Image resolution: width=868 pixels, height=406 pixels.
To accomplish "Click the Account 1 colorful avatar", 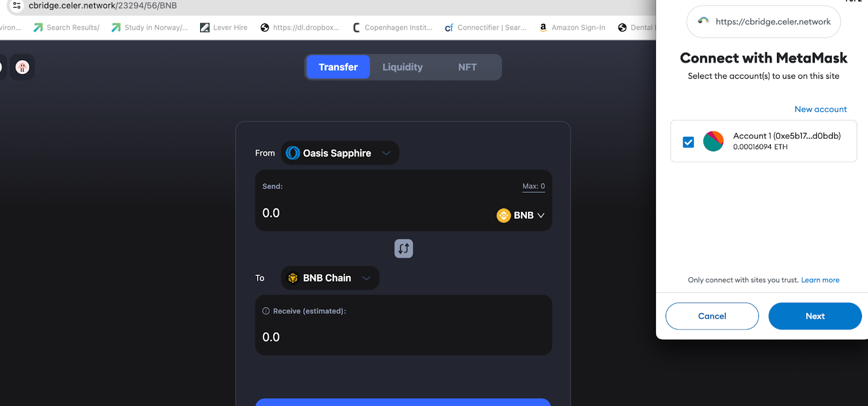I will tap(713, 141).
